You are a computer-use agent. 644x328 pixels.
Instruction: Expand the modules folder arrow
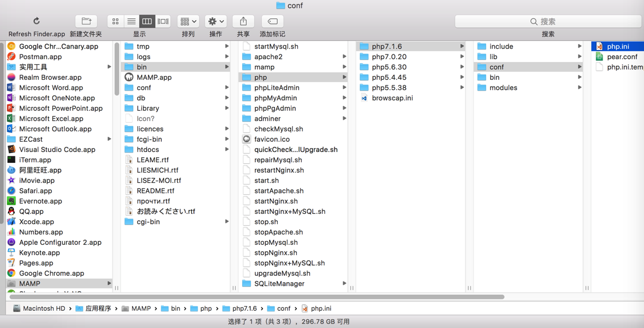point(580,87)
